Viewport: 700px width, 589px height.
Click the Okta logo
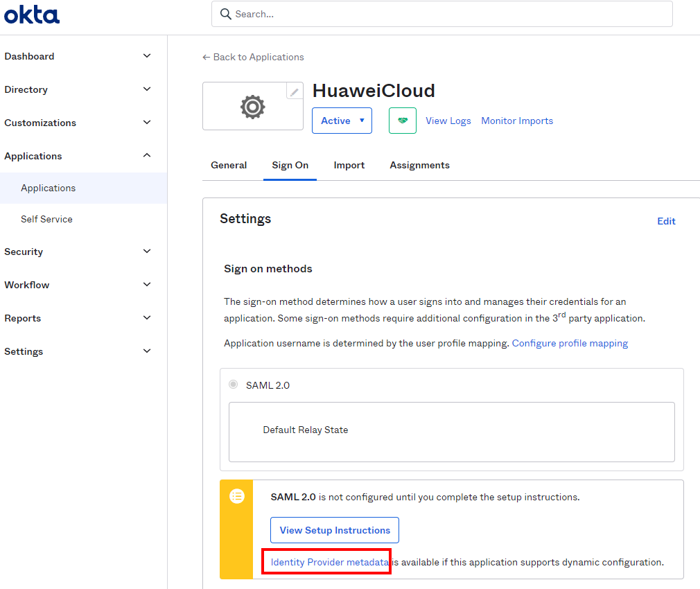point(32,15)
